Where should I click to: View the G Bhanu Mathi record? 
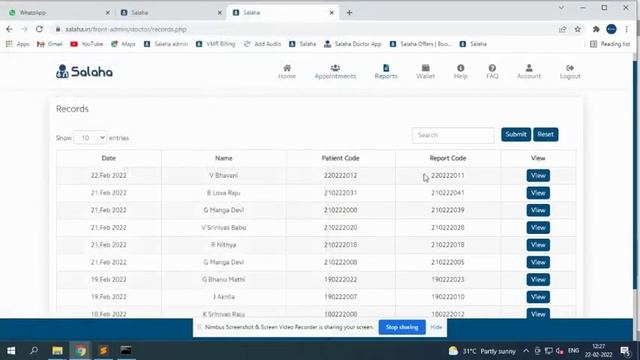(x=538, y=280)
